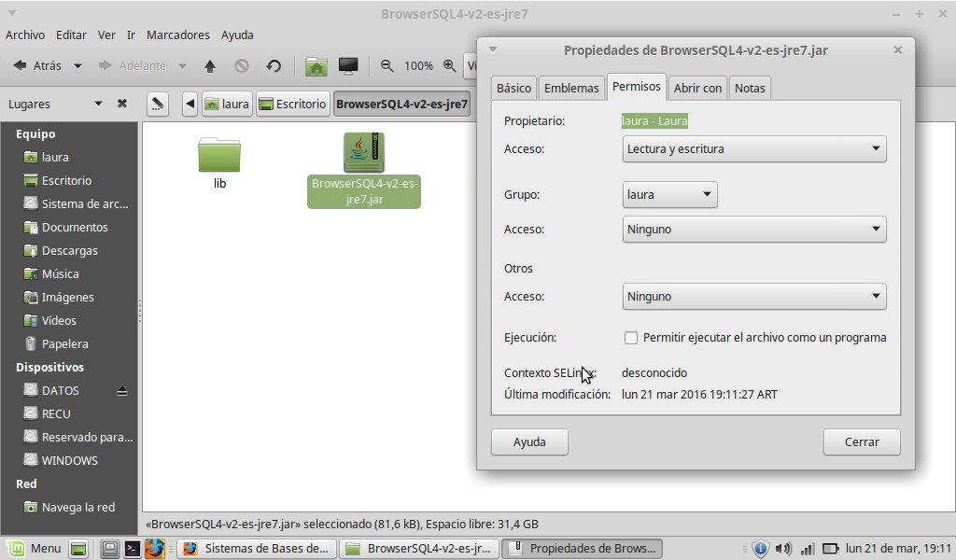Open the home folder toolbar icon
This screenshot has height=560, width=956.
[x=316, y=66]
